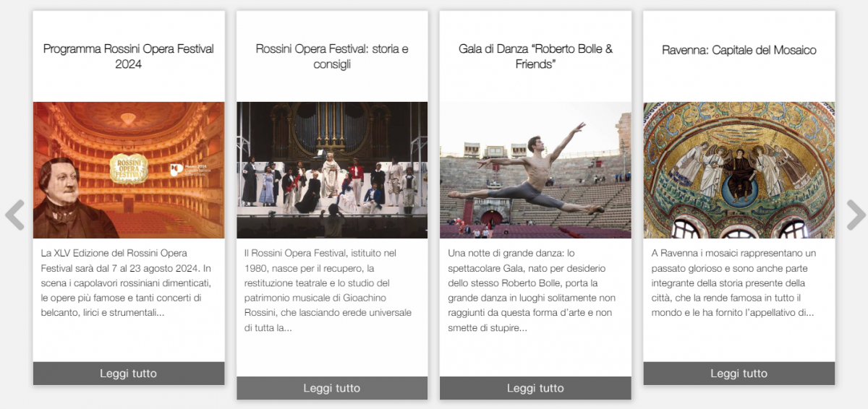Click the previous carousel arrow
Image resolution: width=868 pixels, height=409 pixels.
(x=14, y=215)
